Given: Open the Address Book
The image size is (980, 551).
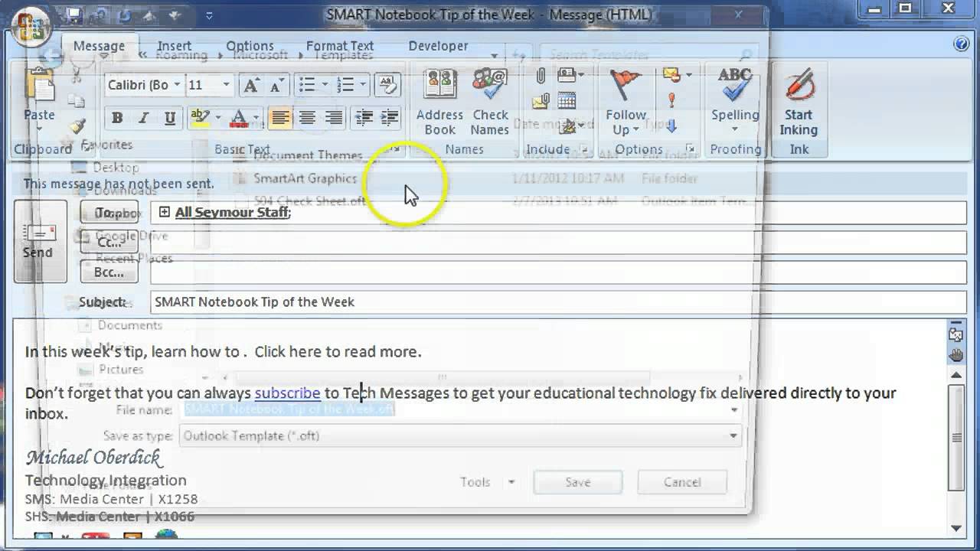Looking at the screenshot, I should tap(439, 103).
